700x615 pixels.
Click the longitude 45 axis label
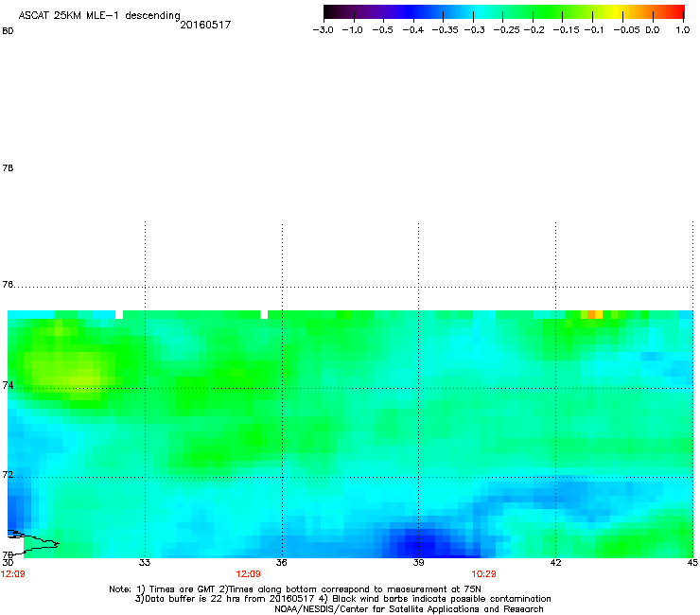(x=692, y=563)
